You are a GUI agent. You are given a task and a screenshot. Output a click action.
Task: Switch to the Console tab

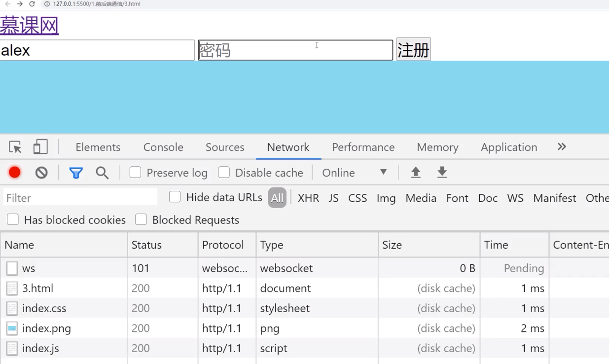tap(163, 147)
